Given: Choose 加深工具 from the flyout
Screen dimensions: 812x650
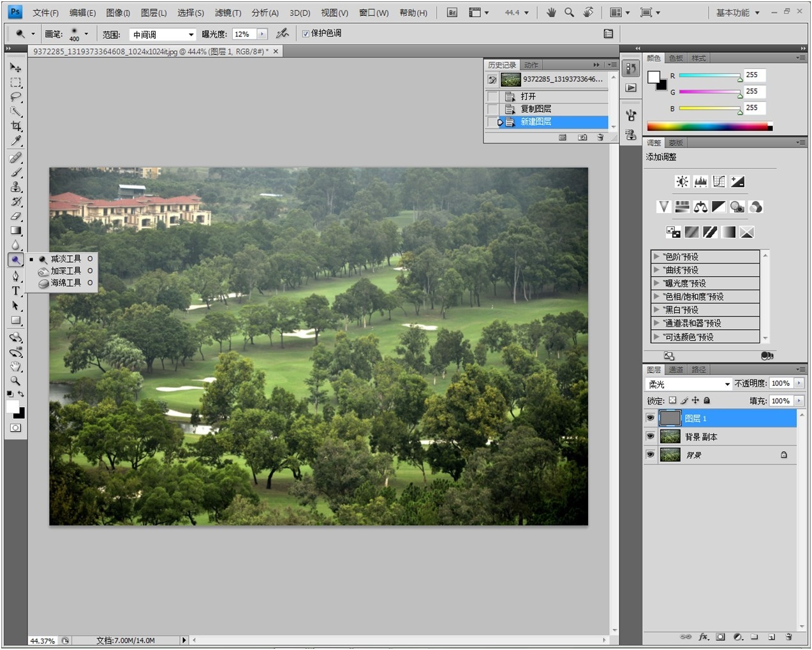Looking at the screenshot, I should pyautogui.click(x=66, y=270).
